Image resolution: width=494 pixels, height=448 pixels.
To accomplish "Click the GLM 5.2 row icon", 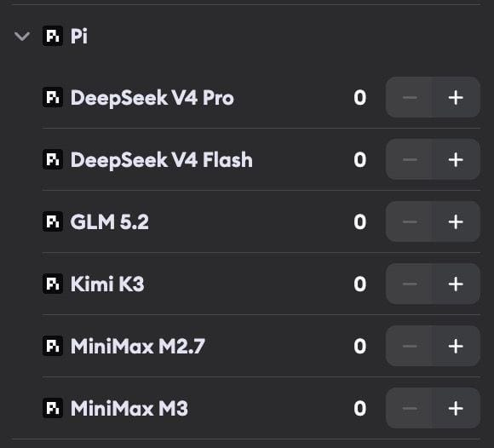I will [53, 221].
